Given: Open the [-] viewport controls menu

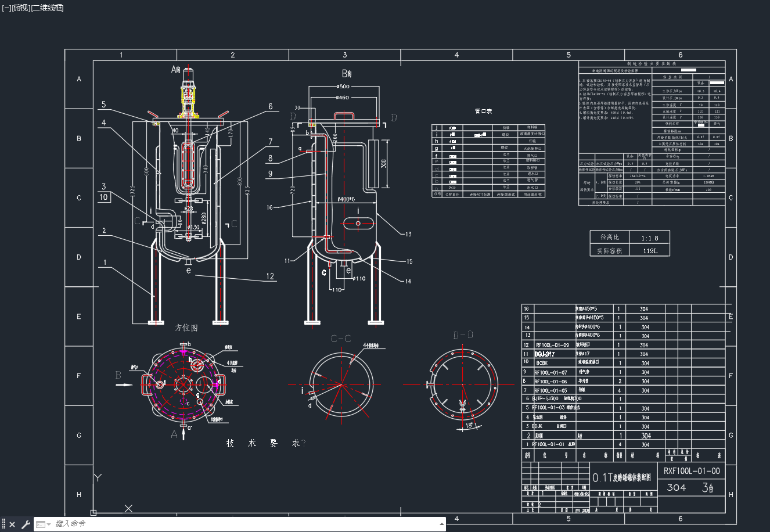Looking at the screenshot, I should click(6, 8).
